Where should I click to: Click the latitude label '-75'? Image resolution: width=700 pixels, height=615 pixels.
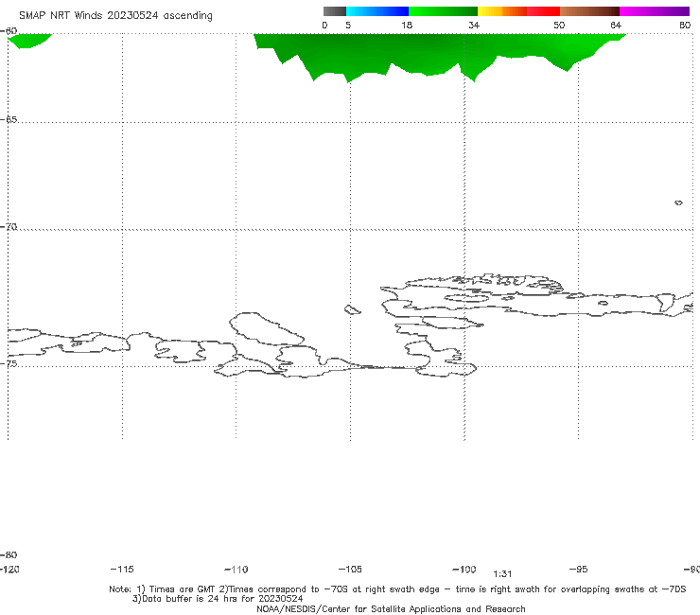click(x=9, y=363)
